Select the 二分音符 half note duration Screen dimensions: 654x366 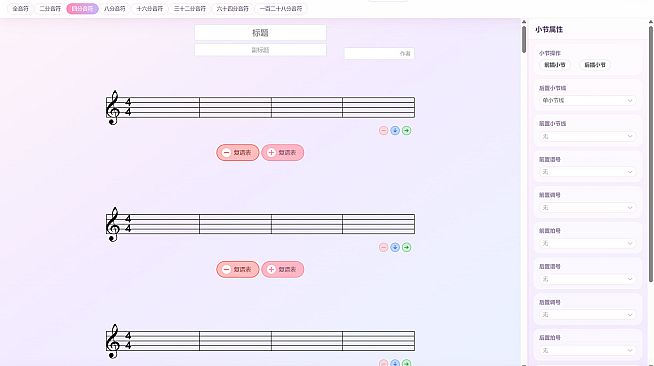point(50,8)
